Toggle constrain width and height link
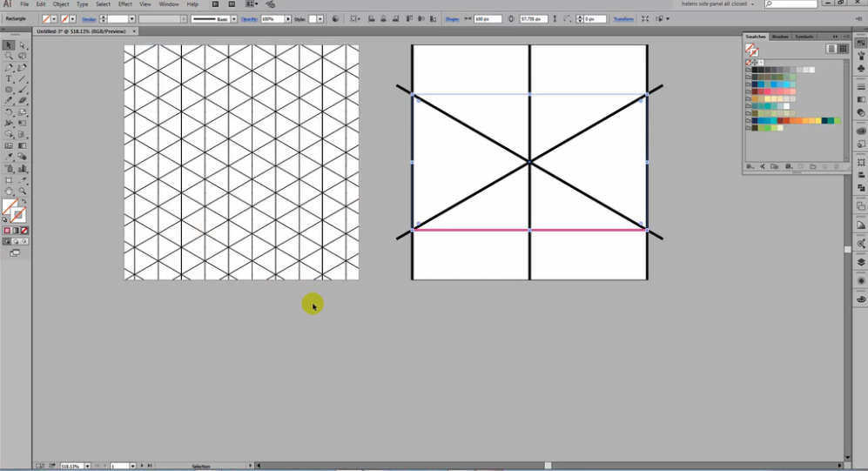This screenshot has width=868, height=471. [510, 19]
